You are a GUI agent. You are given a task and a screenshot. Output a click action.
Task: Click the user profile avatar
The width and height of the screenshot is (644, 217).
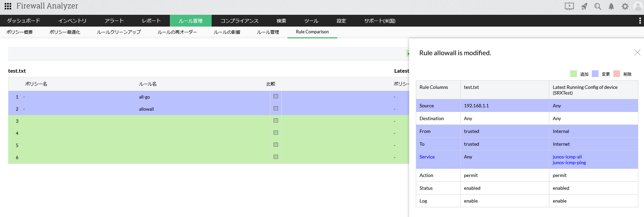coord(638,6)
